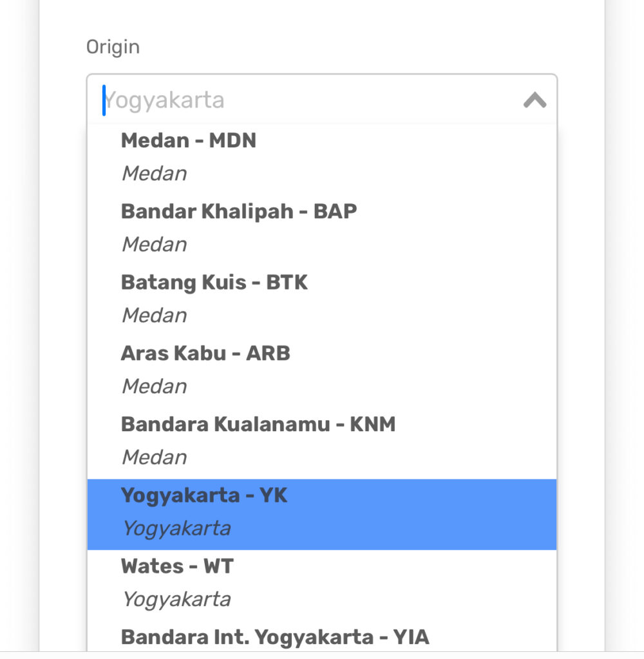Click Medan subtitle under Batang Kuis
Viewport: 644px width, 659px height.
(155, 315)
